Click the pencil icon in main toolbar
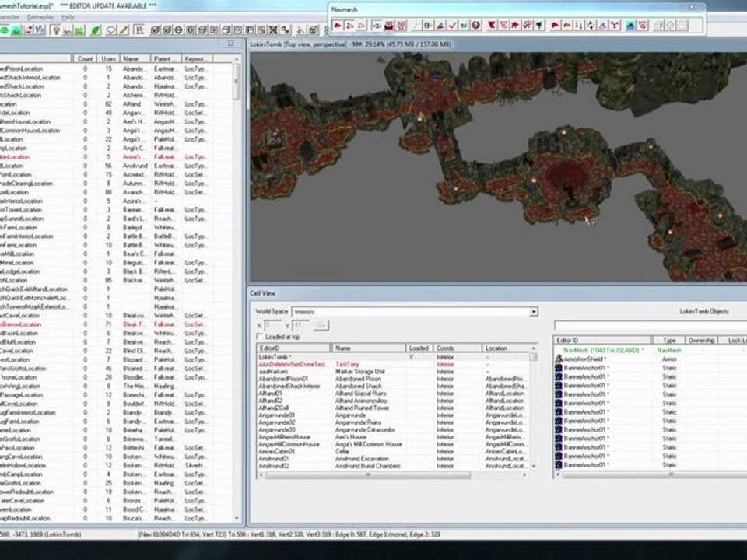This screenshot has height=560, width=747. click(124, 30)
